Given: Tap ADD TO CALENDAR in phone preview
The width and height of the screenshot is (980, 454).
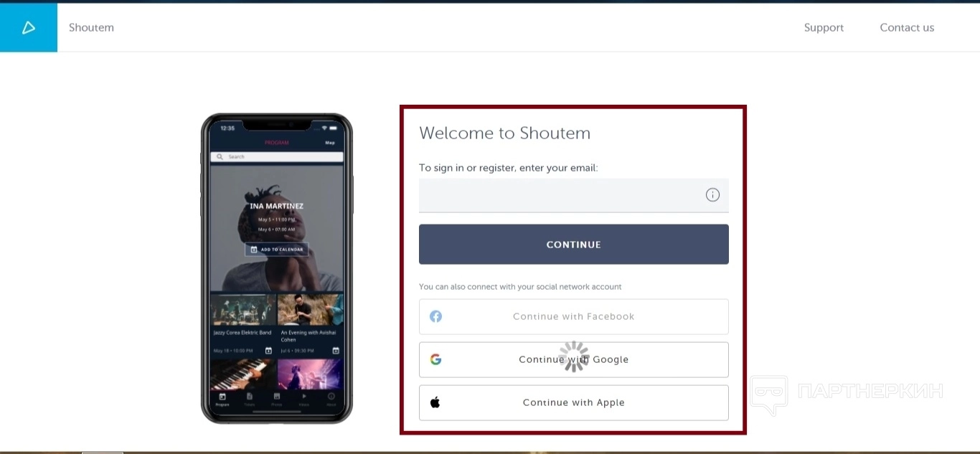Looking at the screenshot, I should 277,250.
